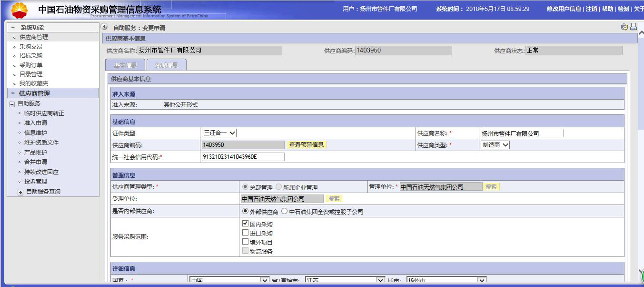Image resolution: width=644 pixels, height=287 pixels.
Task: Open the 供应商类型 dropdown (制造商)
Action: pos(495,145)
